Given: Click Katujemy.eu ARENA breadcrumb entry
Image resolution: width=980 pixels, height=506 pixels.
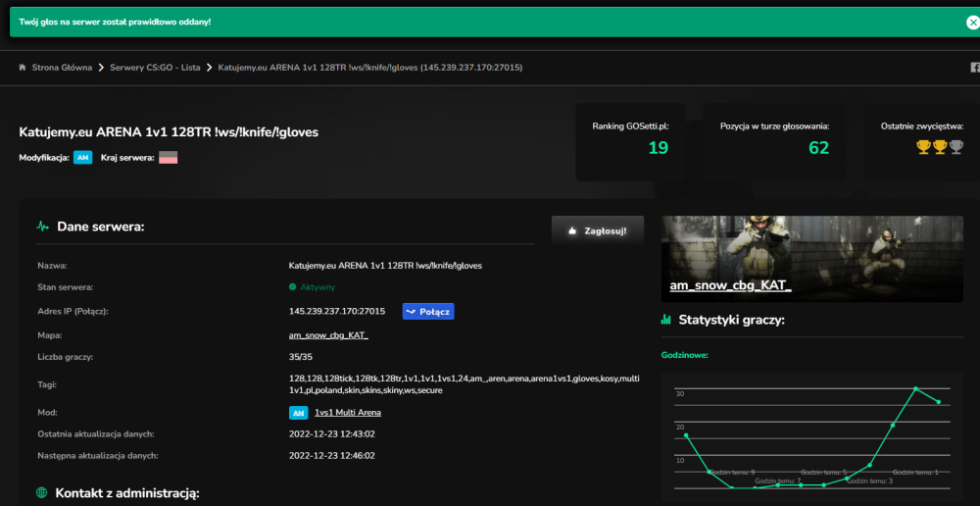Looking at the screenshot, I should coord(370,68).
